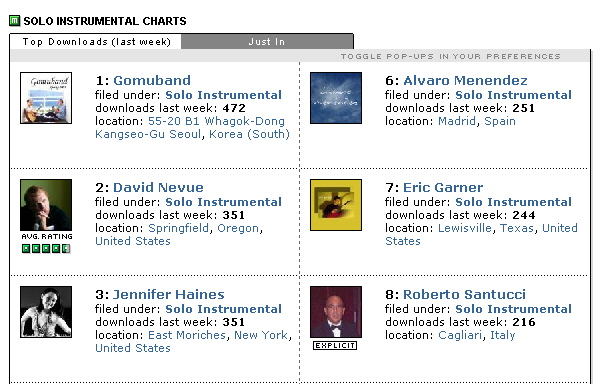Click the Madrid location link

[457, 121]
